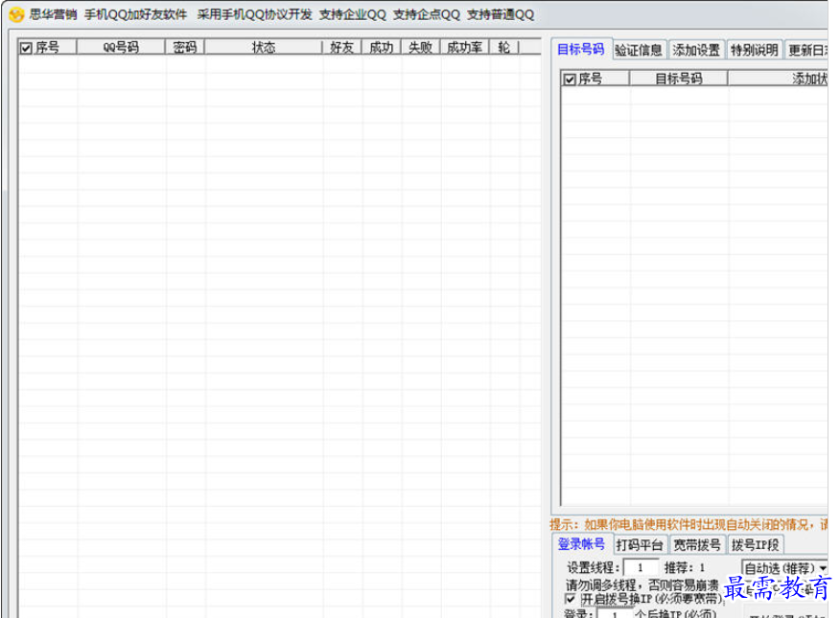Click the 轮 column header
The height and width of the screenshot is (618, 840).
pyautogui.click(x=503, y=47)
